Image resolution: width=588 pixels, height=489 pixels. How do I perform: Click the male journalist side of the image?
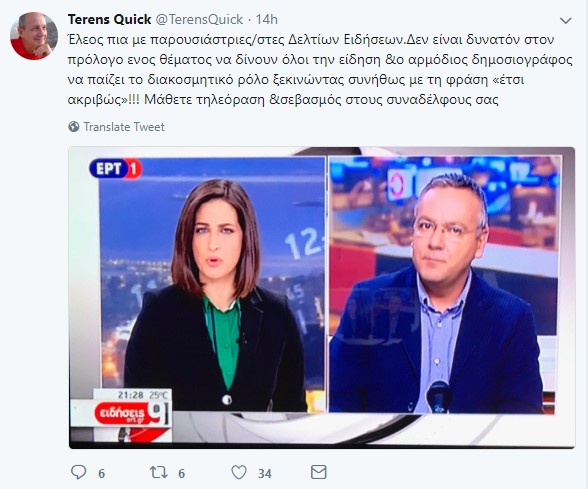[444, 285]
